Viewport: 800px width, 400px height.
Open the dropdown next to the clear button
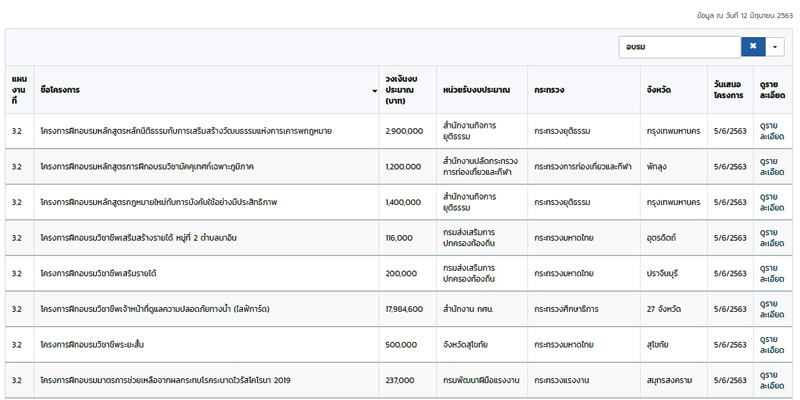click(x=776, y=47)
